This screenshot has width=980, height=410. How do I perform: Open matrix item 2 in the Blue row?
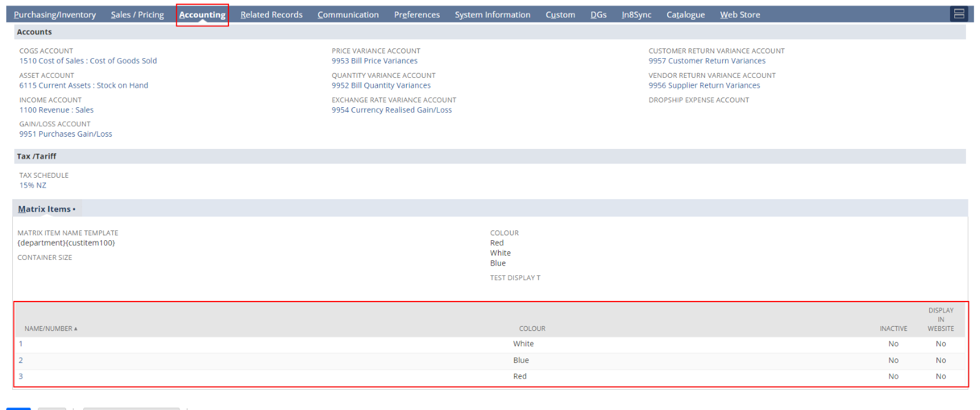tap(21, 360)
